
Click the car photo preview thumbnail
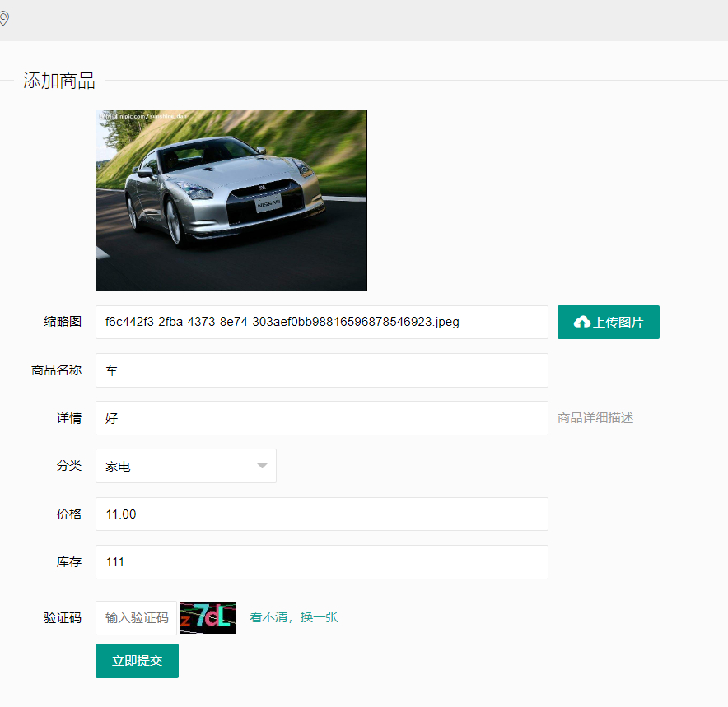coord(231,200)
